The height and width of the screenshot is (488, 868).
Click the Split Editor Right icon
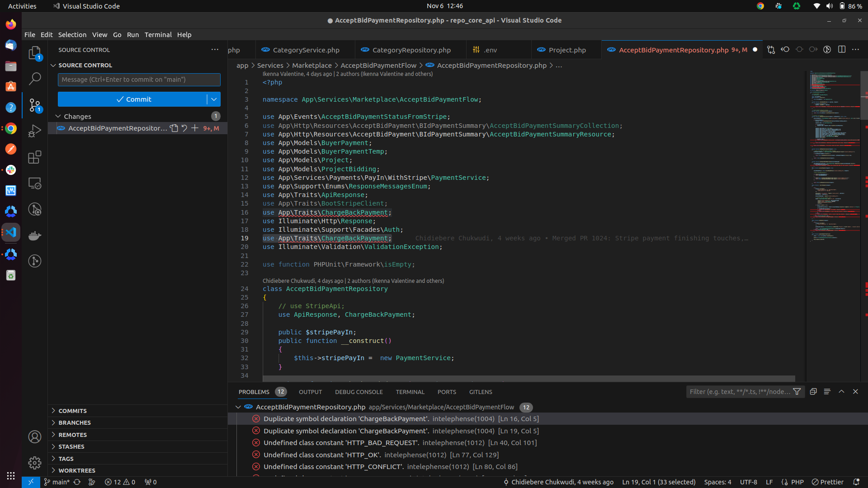click(x=842, y=50)
